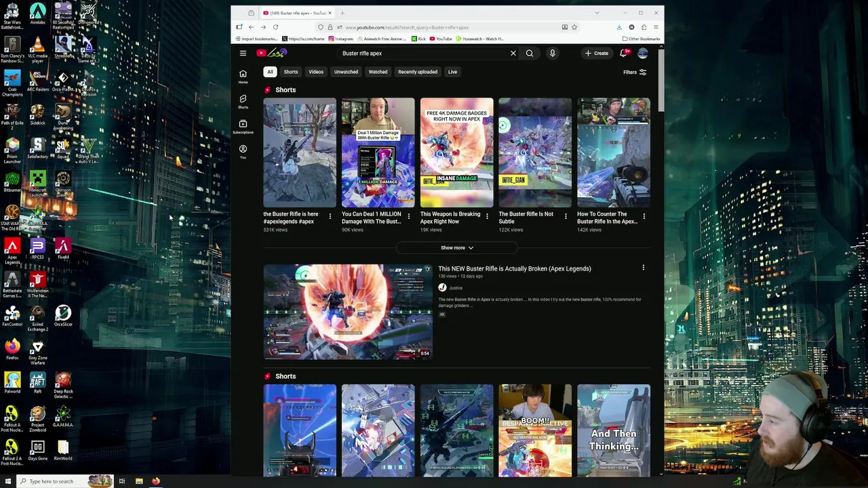Open 'FREE 4K DAMAGE BADGES' short thumbnail
Screen dimensions: 868x488
[456, 152]
